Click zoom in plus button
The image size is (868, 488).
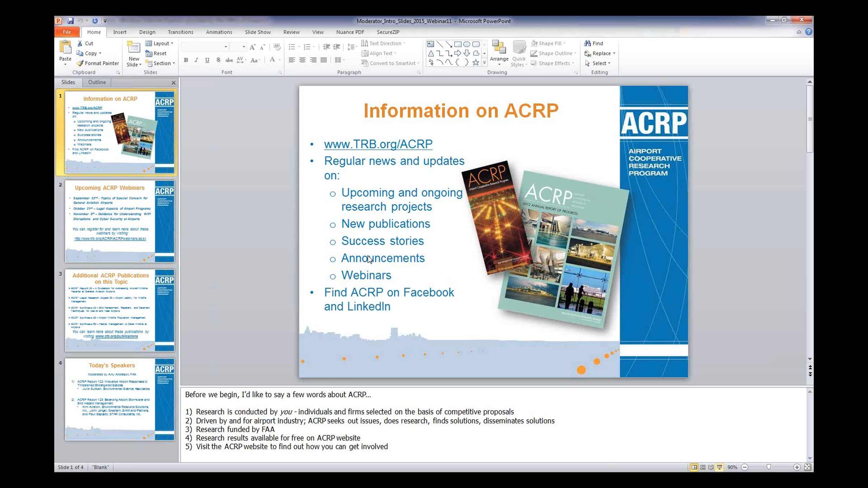[797, 467]
